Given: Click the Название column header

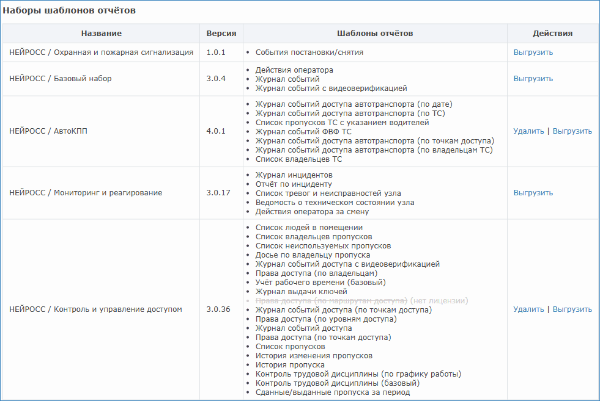Looking at the screenshot, I should [101, 33].
